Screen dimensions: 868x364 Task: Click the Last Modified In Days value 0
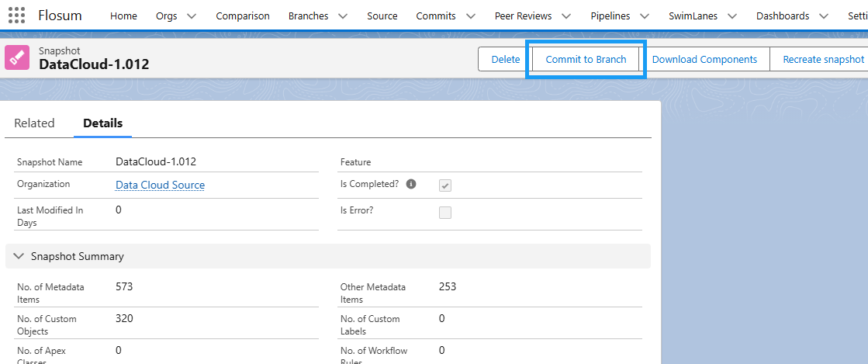[119, 210]
